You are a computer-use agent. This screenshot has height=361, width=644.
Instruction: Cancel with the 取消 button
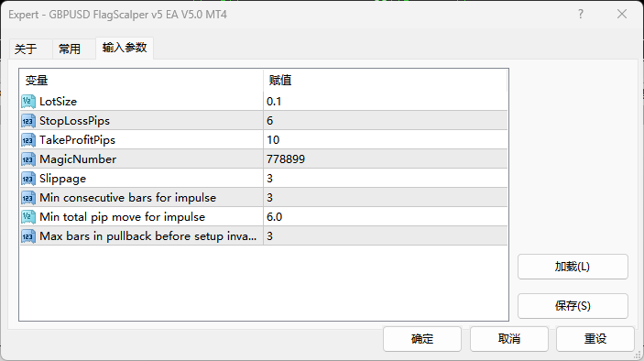509,339
